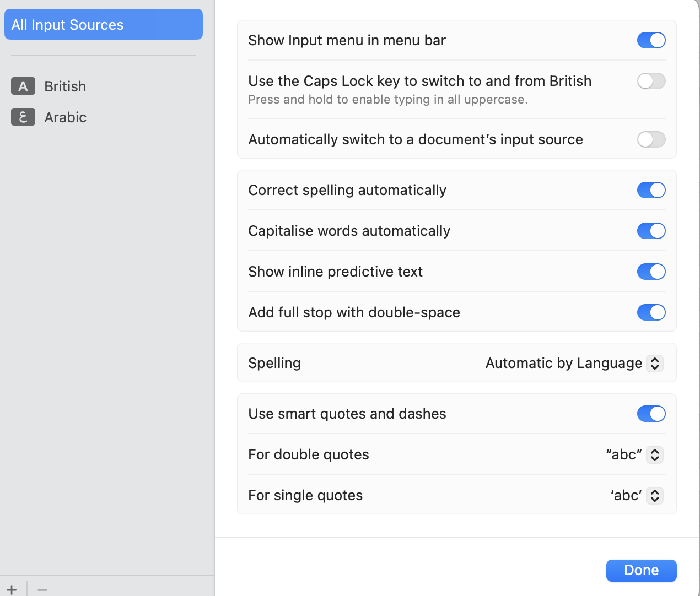
Task: Click the Done button
Action: pos(641,570)
